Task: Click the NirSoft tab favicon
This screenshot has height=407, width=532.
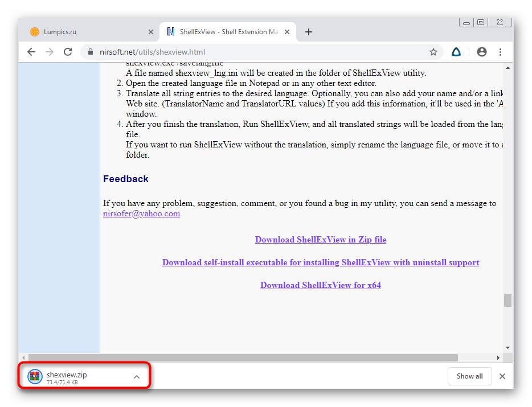Action: (171, 32)
